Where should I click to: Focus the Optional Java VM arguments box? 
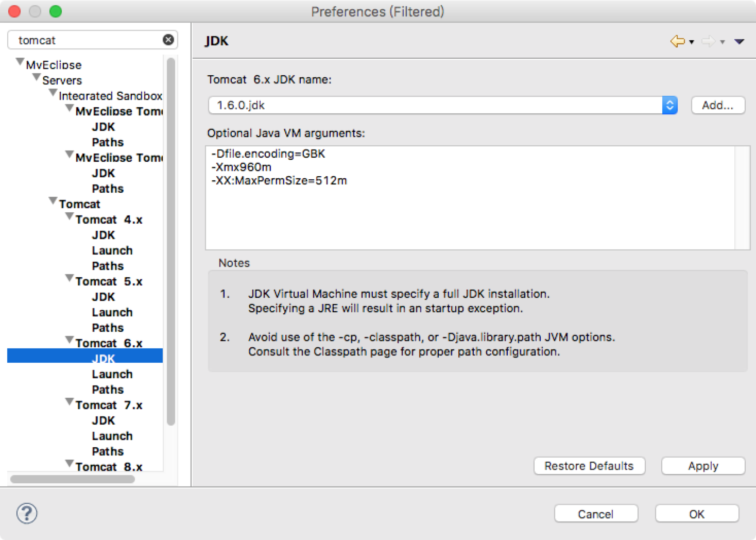[470, 198]
